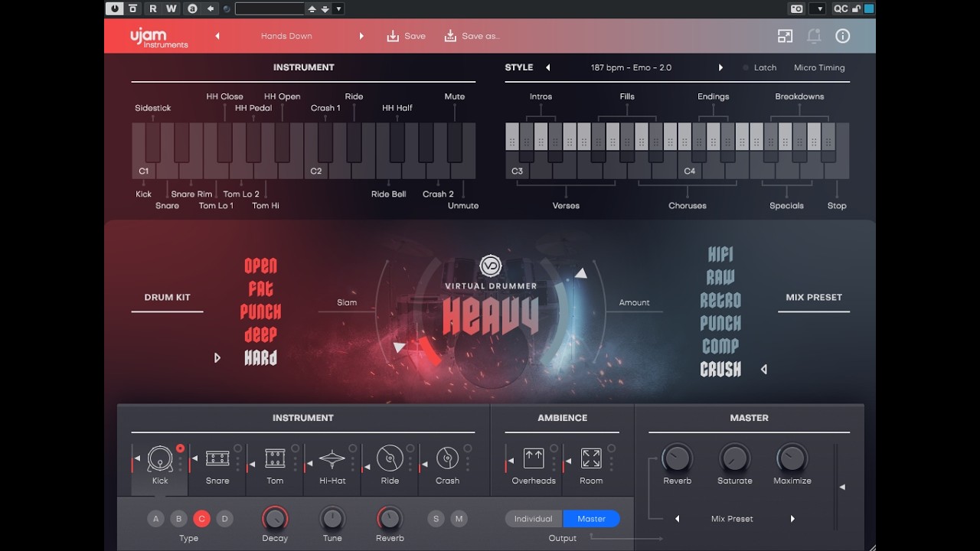Click the Amount dial white triangle handle
980x551 pixels.
point(581,273)
